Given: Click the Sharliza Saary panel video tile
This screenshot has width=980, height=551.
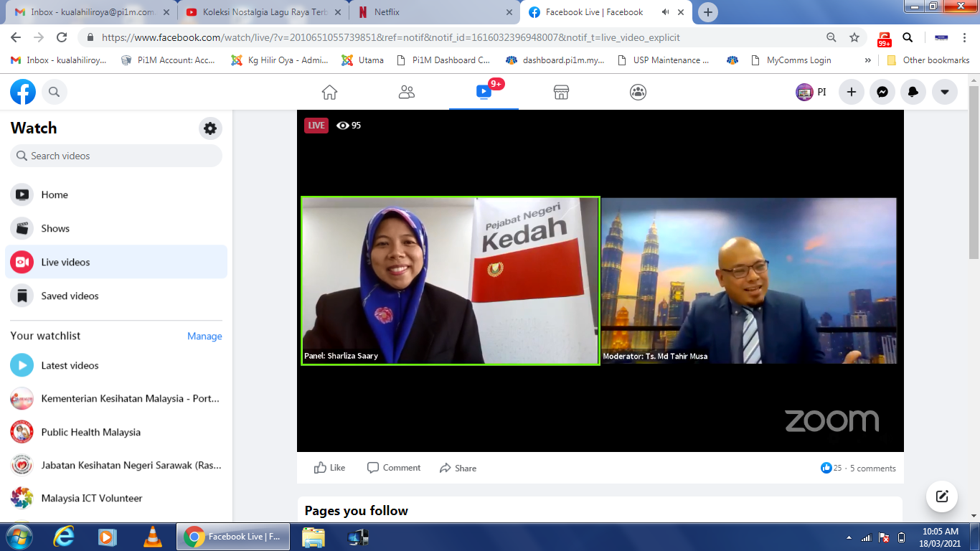Looking at the screenshot, I should coord(450,281).
